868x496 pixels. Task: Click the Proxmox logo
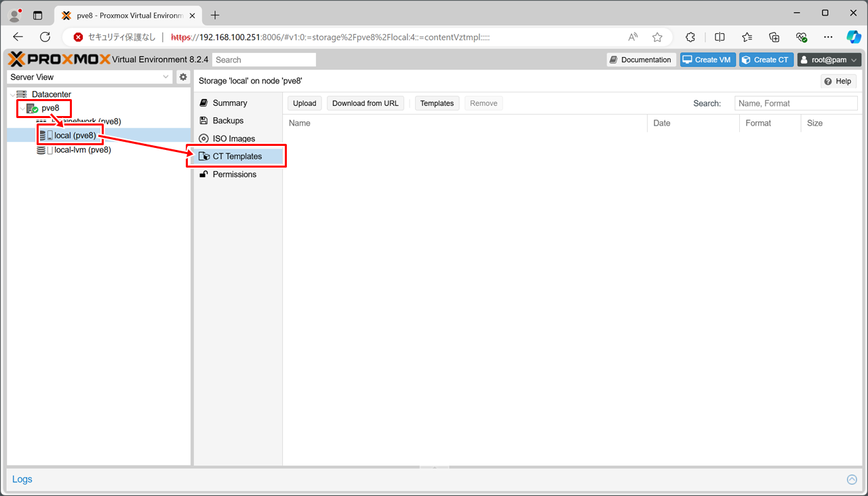59,60
